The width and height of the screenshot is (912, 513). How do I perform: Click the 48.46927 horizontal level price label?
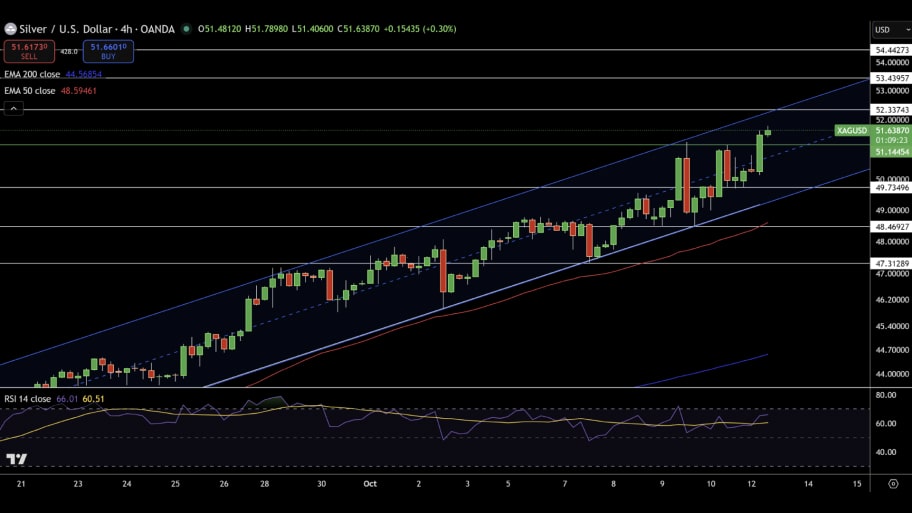pos(890,227)
